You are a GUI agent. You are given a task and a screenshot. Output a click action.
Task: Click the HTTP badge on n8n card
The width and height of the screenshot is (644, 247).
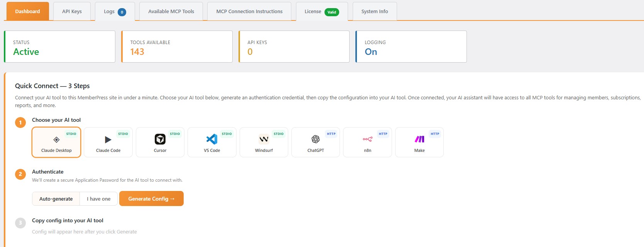pos(383,134)
